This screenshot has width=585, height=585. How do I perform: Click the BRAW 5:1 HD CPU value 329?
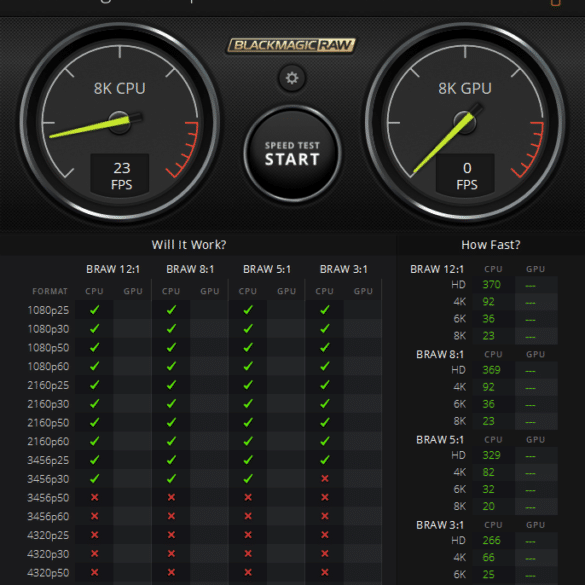(x=491, y=456)
